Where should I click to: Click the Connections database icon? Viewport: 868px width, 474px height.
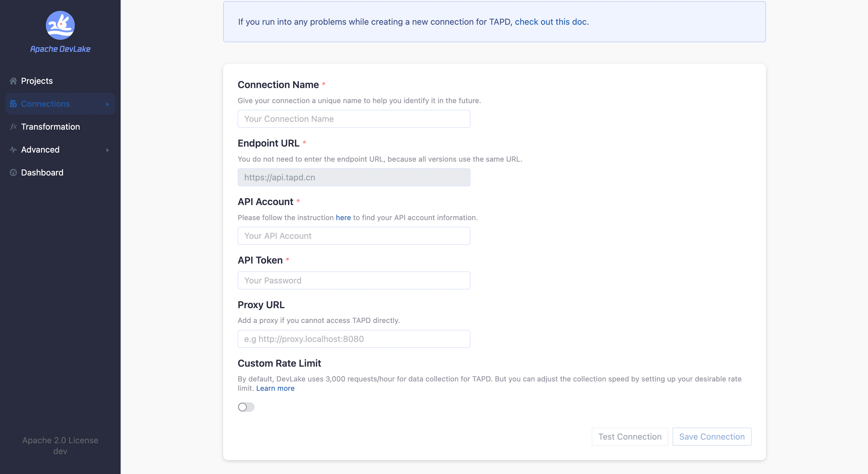(13, 104)
